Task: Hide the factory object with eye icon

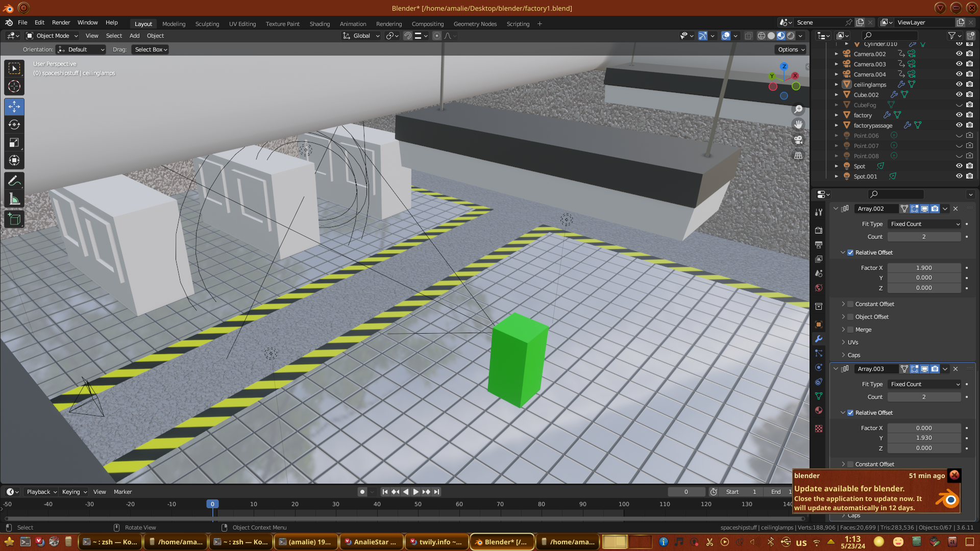Action: (x=959, y=115)
